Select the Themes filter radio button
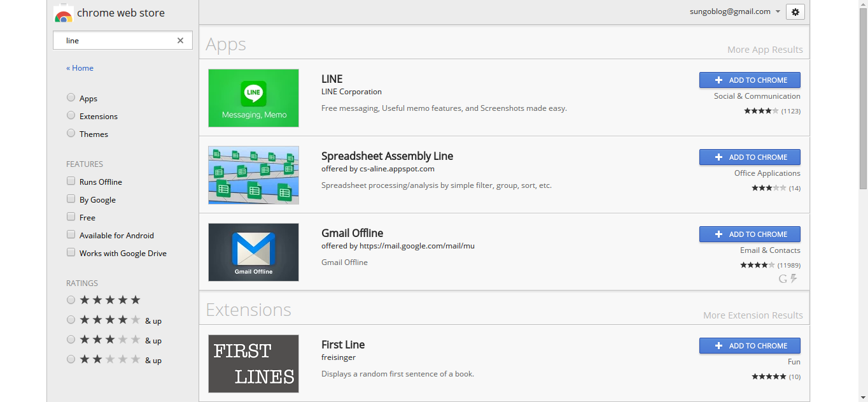Viewport: 868px width, 402px height. [71, 133]
